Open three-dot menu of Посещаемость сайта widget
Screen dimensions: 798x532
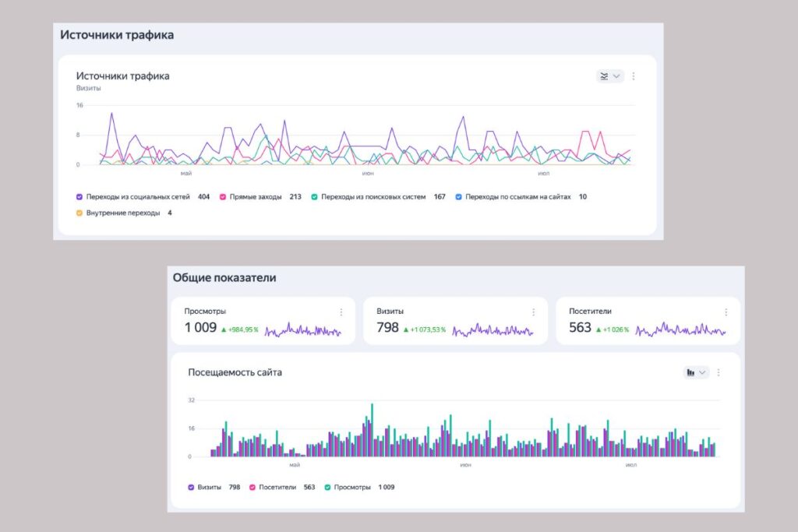click(x=719, y=373)
